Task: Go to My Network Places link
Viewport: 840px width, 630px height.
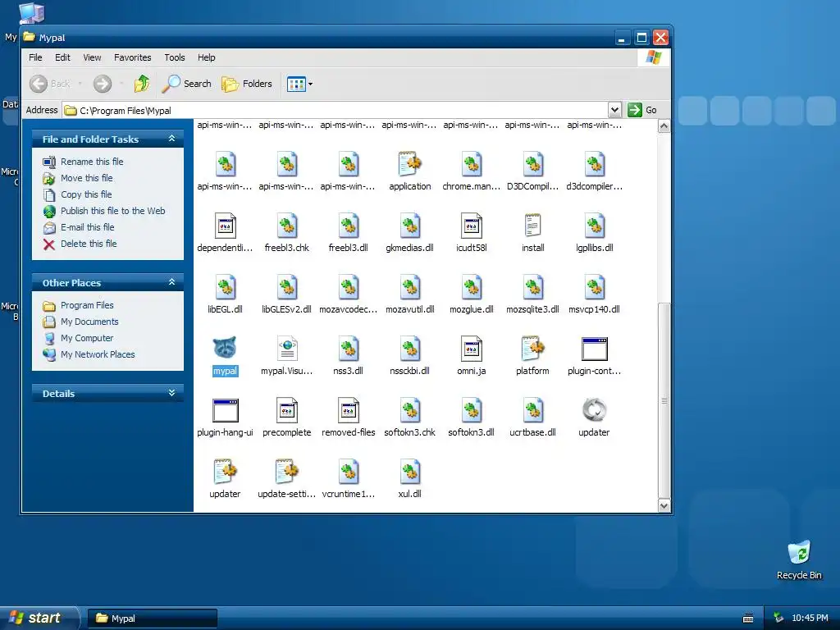Action: 98,354
